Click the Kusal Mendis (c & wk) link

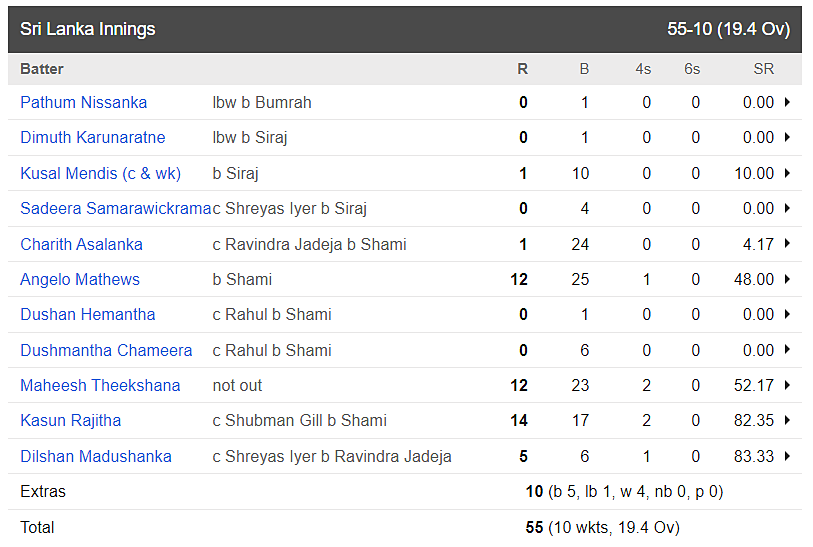pyautogui.click(x=100, y=173)
